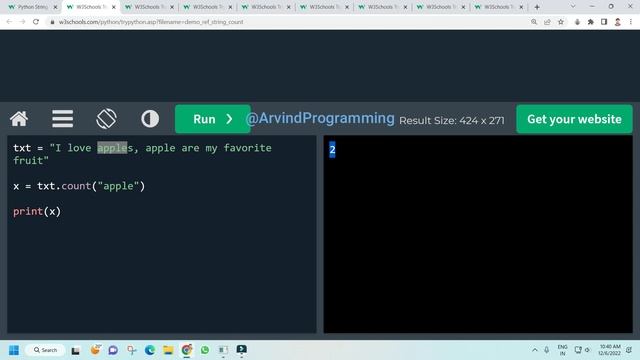Open the Get your website button
The height and width of the screenshot is (360, 640).
pos(574,119)
